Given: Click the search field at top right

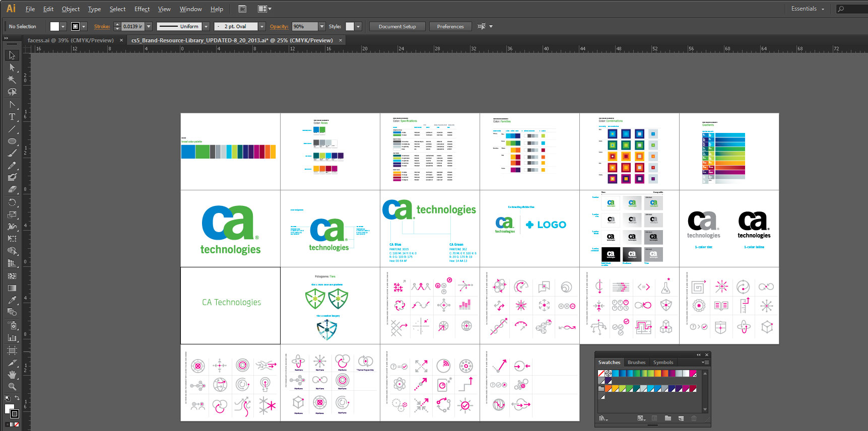Looking at the screenshot, I should (x=852, y=9).
